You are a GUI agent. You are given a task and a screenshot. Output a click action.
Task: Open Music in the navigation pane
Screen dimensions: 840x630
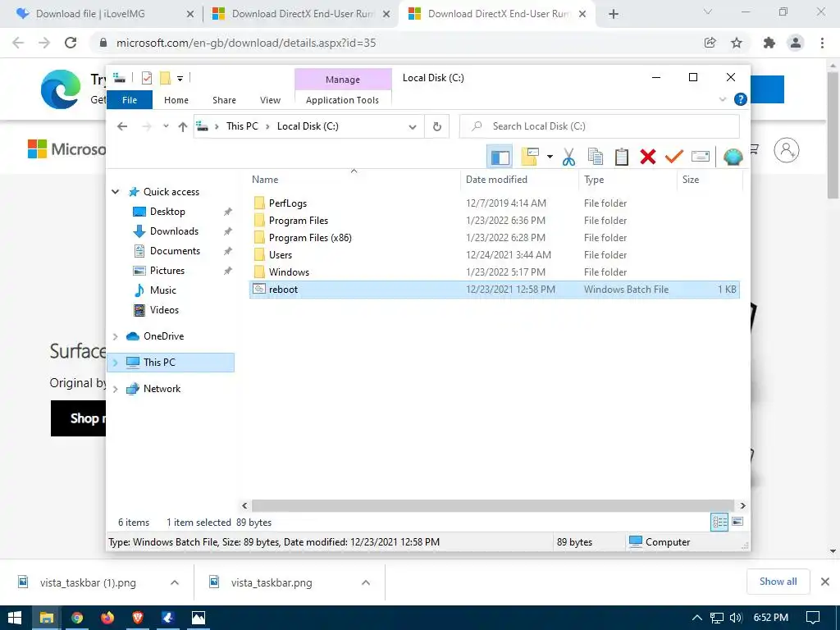[x=163, y=290]
